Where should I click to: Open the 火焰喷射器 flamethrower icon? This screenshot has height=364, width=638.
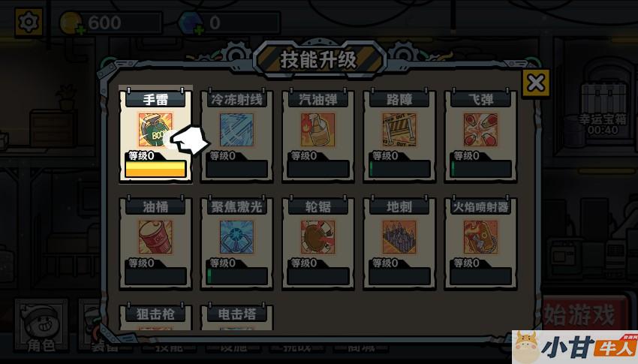click(x=480, y=237)
